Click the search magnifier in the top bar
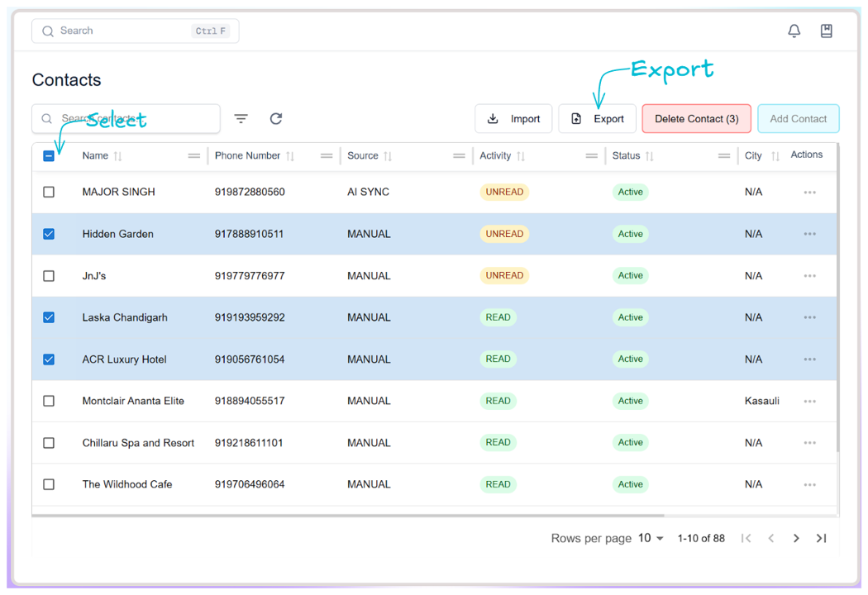 [47, 31]
